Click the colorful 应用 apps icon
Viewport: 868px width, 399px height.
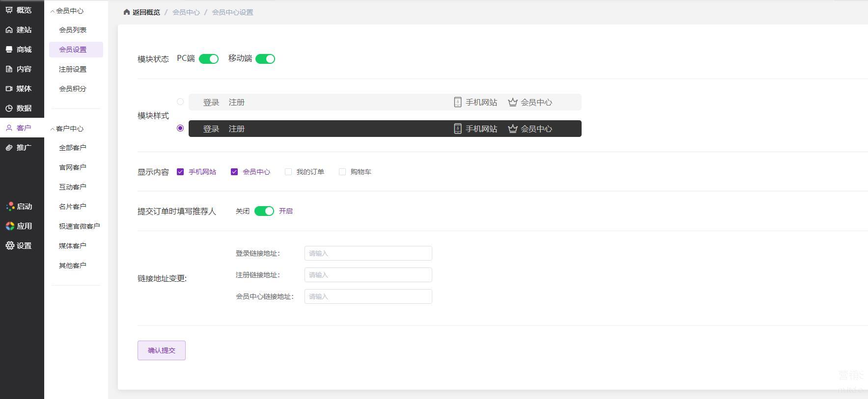click(x=10, y=226)
